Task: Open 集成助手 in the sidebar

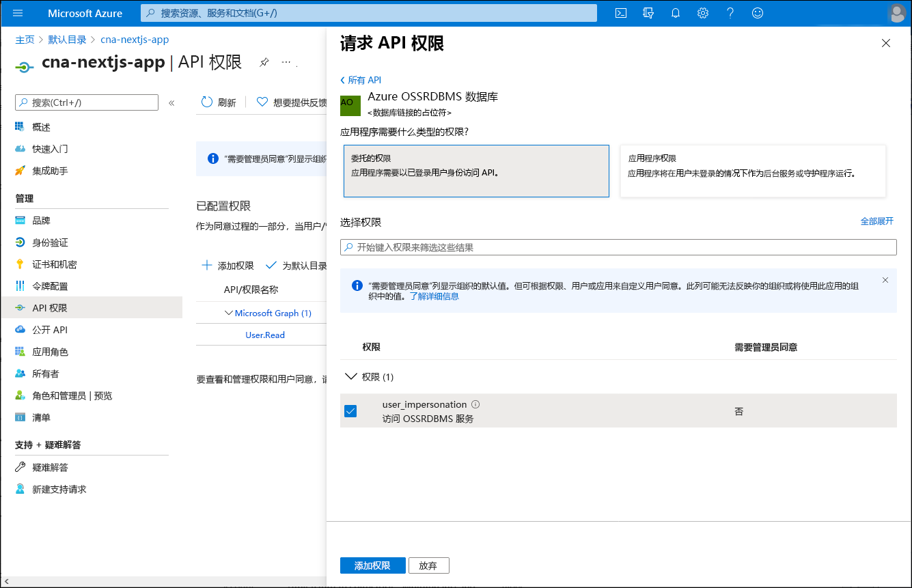Action: point(50,171)
